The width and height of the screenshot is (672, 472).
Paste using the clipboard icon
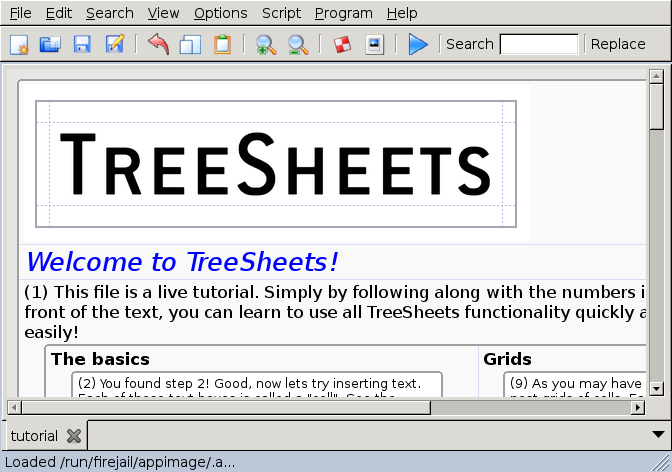tap(222, 44)
